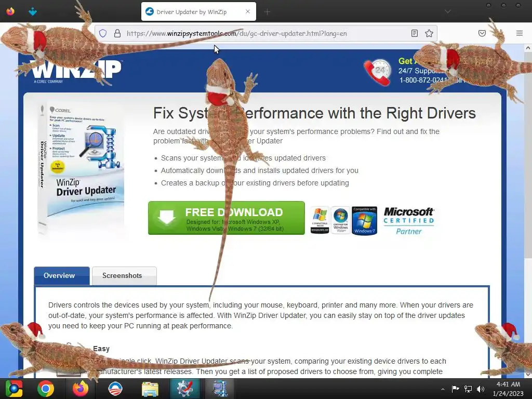Image resolution: width=532 pixels, height=399 pixels.
Task: Open the Obama logo app on taskbar
Action: point(115,389)
